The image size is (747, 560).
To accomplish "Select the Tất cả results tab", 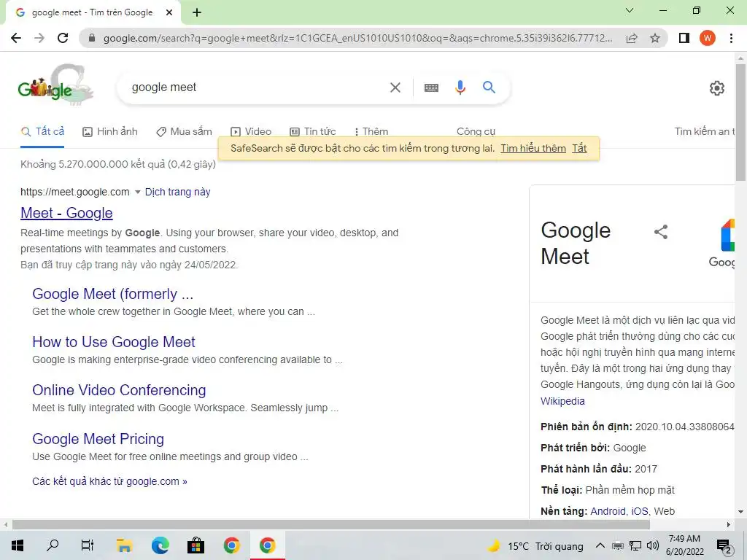I will (42, 131).
